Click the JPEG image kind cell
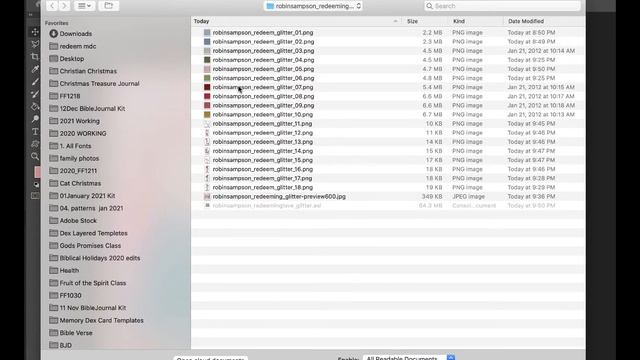This screenshot has height=360, width=640. (468, 196)
